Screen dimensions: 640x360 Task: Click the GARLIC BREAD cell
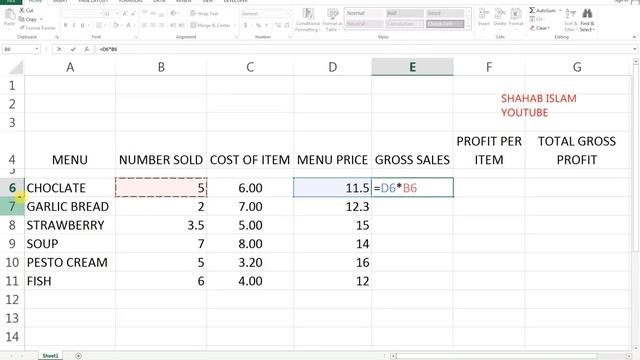(70, 207)
